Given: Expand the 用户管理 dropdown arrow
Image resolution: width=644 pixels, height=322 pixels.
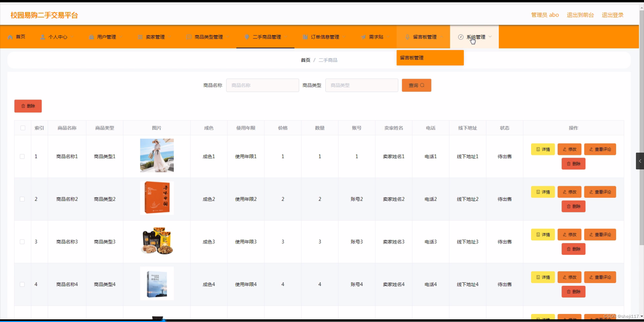Looking at the screenshot, I should click(x=121, y=37).
